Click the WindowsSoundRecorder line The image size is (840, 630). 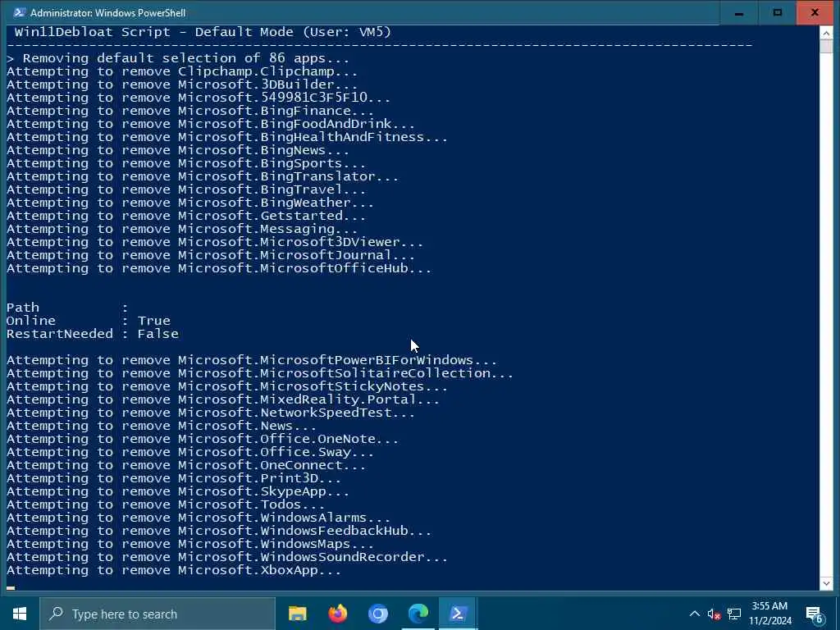[227, 557]
